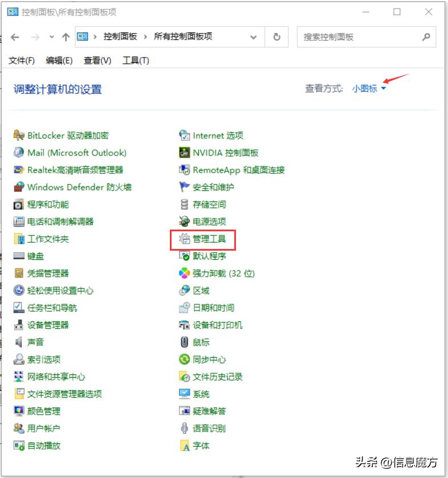This screenshot has width=448, height=478.
Task: Expand chevron before 控制面板 breadcrumb
Action: (95, 37)
